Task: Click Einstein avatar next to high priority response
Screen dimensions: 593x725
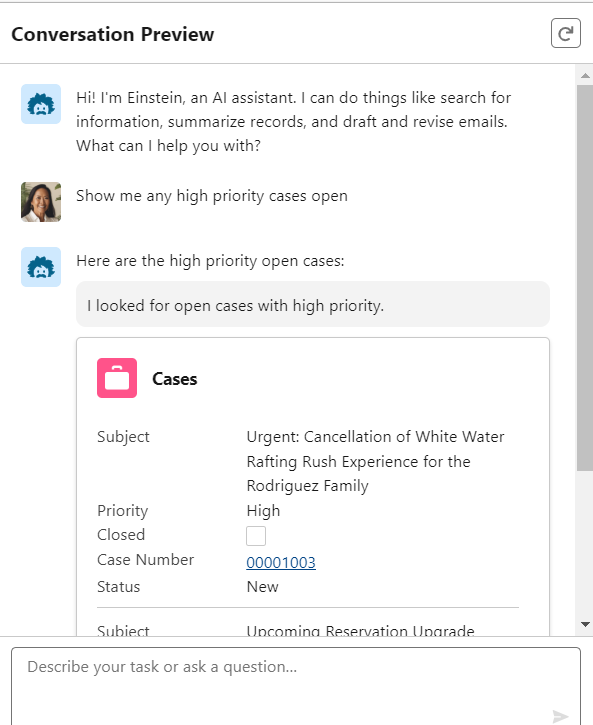Action: coord(41,267)
